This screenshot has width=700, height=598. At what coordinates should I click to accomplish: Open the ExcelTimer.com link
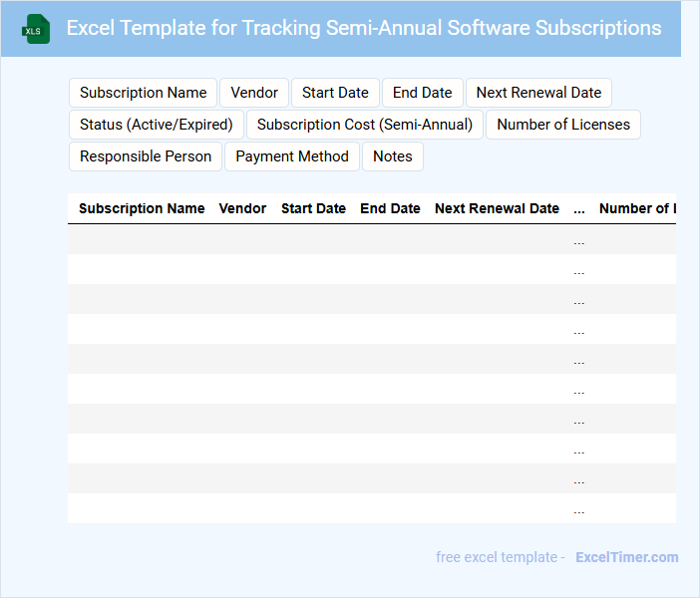[x=626, y=557]
